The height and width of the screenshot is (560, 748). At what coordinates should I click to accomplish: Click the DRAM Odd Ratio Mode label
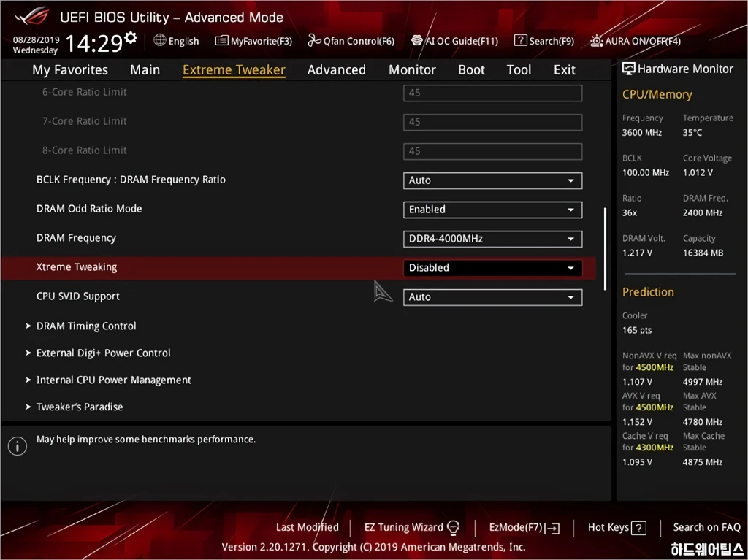[89, 209]
